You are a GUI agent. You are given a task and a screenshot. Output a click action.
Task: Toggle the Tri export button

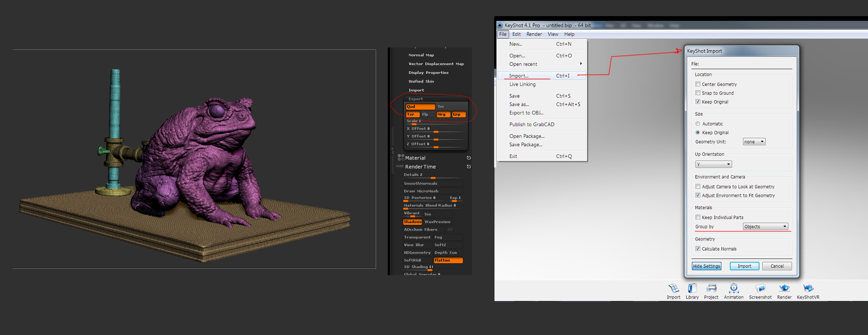click(451, 106)
